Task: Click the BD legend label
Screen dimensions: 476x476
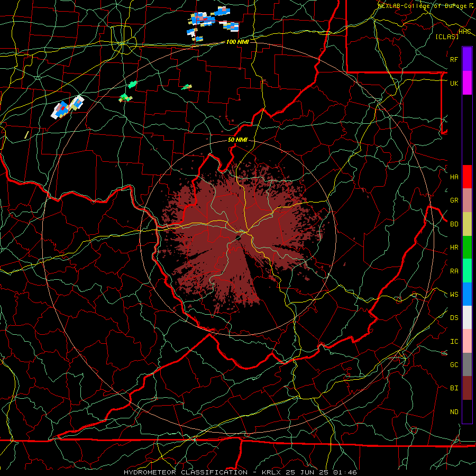Action: point(454,224)
